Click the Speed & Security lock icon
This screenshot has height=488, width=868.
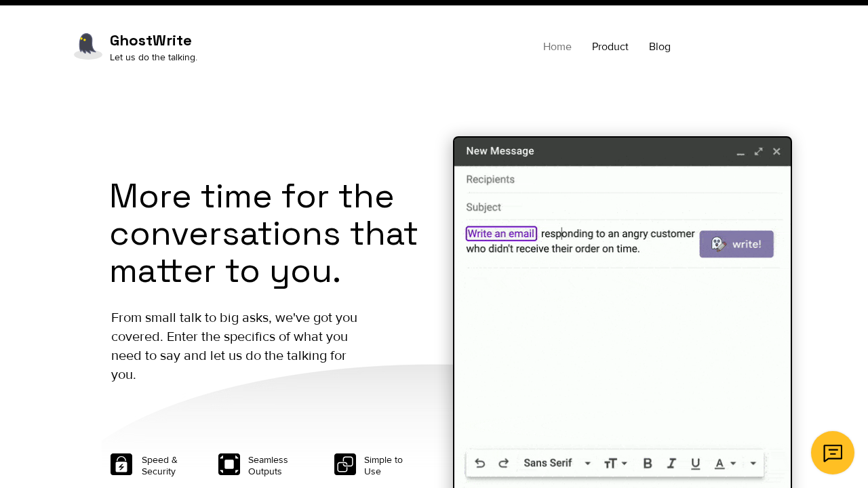121,464
